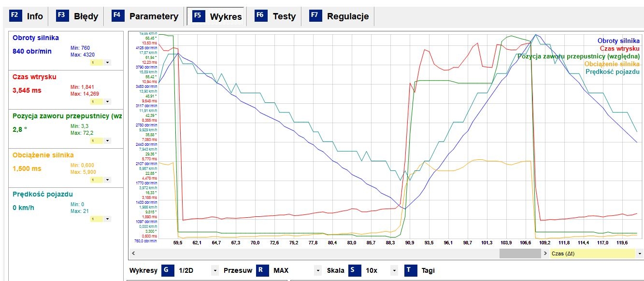Click the F2 key icon
644x281 pixels.
[x=15, y=15]
